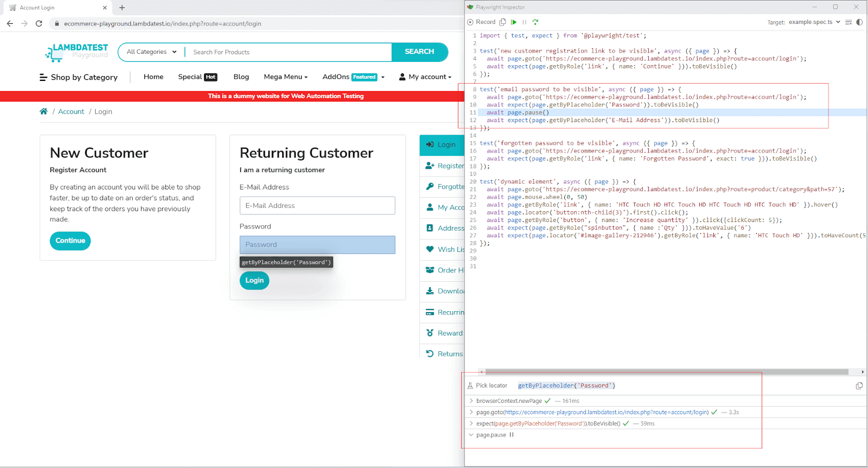Viewport: 868px width, 468px height.
Task: Click the Continue button under New Customer
Action: tap(71, 241)
